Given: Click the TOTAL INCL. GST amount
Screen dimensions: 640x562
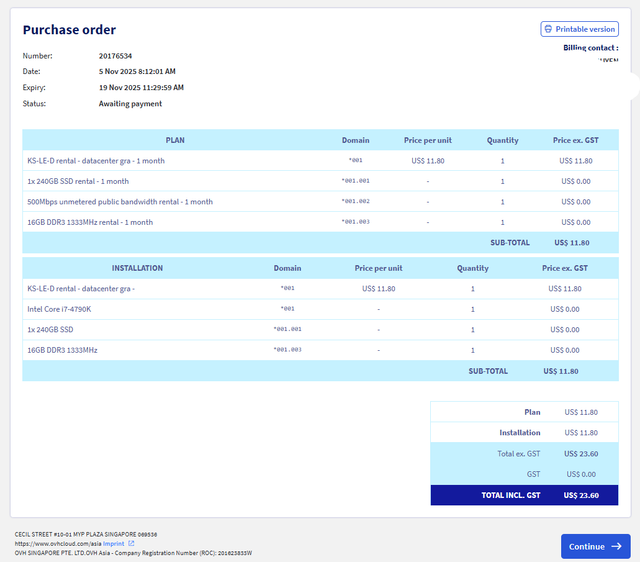Looking at the screenshot, I should pyautogui.click(x=581, y=495).
